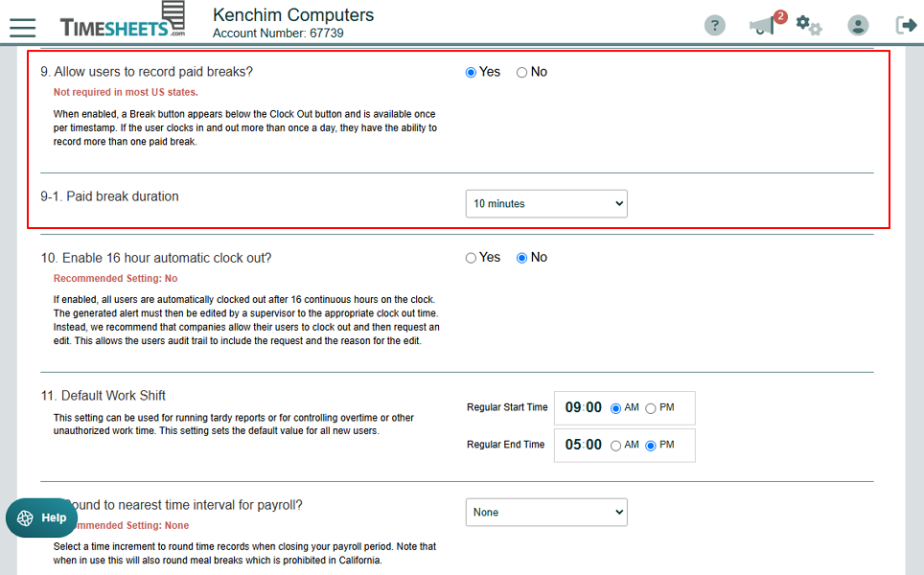Click the '11. Default Work Shift' heading
Image resolution: width=924 pixels, height=575 pixels.
(x=104, y=396)
